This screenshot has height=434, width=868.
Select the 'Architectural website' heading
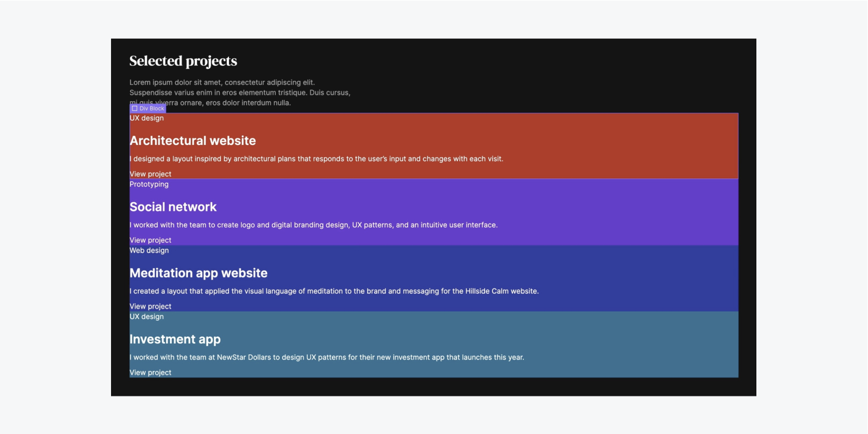coord(193,141)
